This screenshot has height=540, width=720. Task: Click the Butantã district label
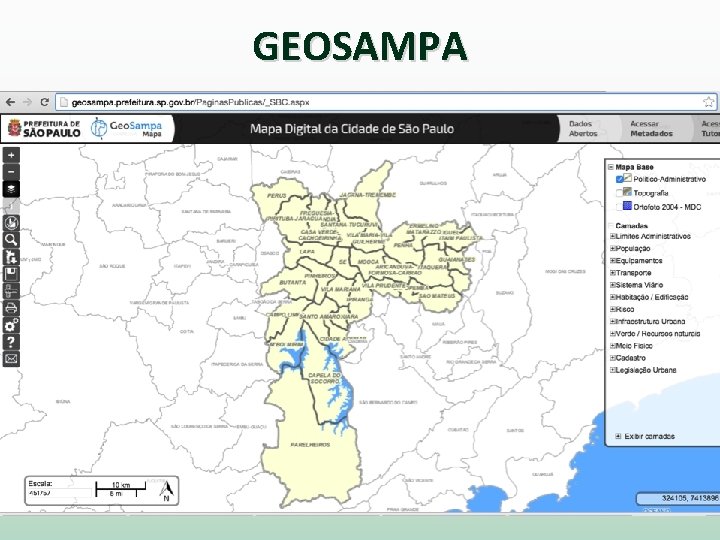point(292,282)
